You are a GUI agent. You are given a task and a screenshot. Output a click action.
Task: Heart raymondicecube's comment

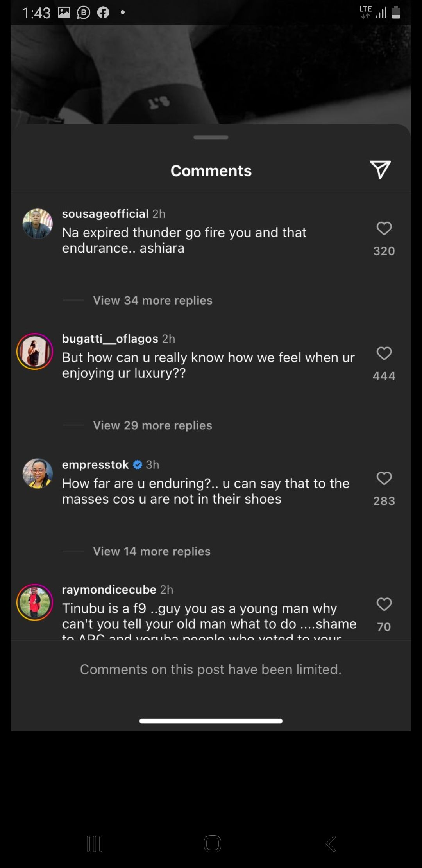[x=384, y=604]
